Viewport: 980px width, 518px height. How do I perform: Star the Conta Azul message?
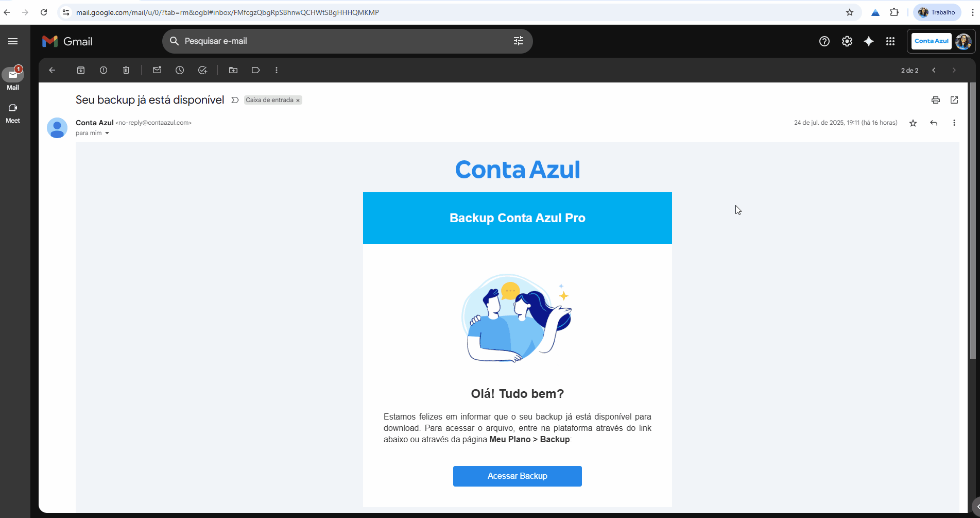pyautogui.click(x=913, y=123)
